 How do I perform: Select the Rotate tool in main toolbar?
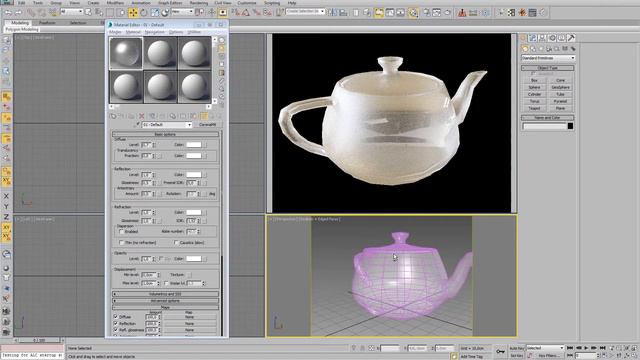tap(144, 13)
